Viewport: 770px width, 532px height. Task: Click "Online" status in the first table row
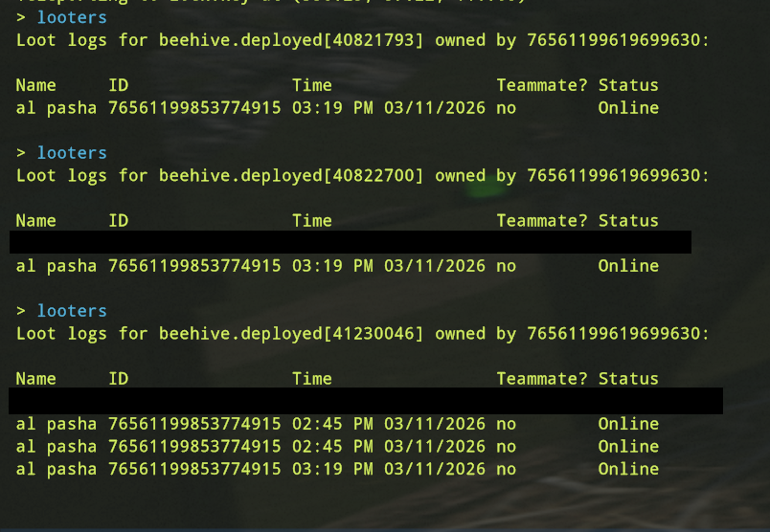coord(628,108)
